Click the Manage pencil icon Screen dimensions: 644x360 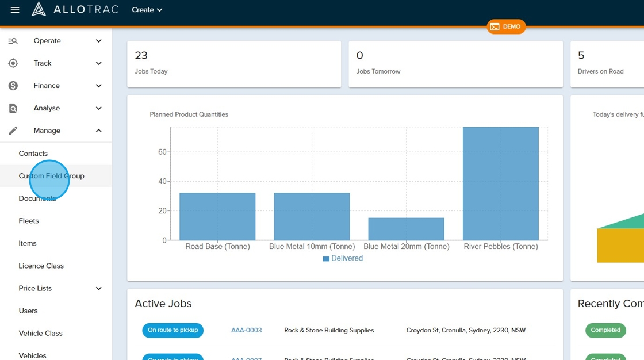(x=13, y=131)
